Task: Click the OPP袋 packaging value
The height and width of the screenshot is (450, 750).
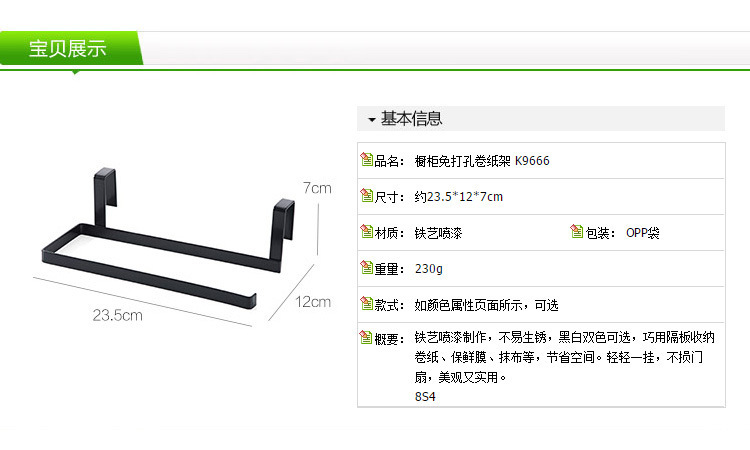Action: [643, 233]
